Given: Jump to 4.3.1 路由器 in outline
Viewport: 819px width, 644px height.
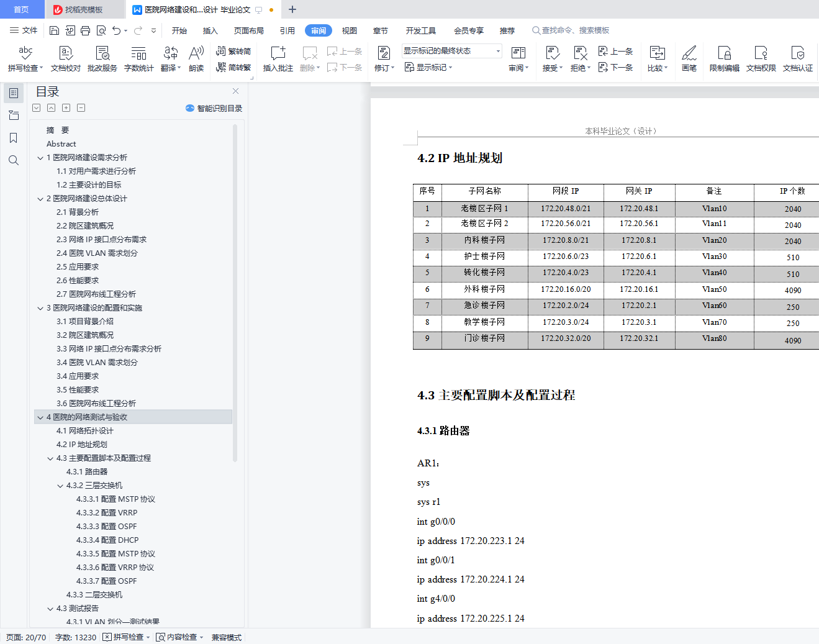Looking at the screenshot, I should tap(87, 472).
